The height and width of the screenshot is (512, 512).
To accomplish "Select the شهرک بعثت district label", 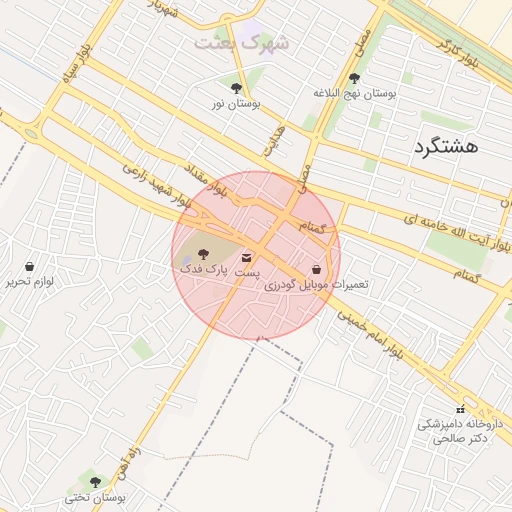I will click(x=242, y=43).
